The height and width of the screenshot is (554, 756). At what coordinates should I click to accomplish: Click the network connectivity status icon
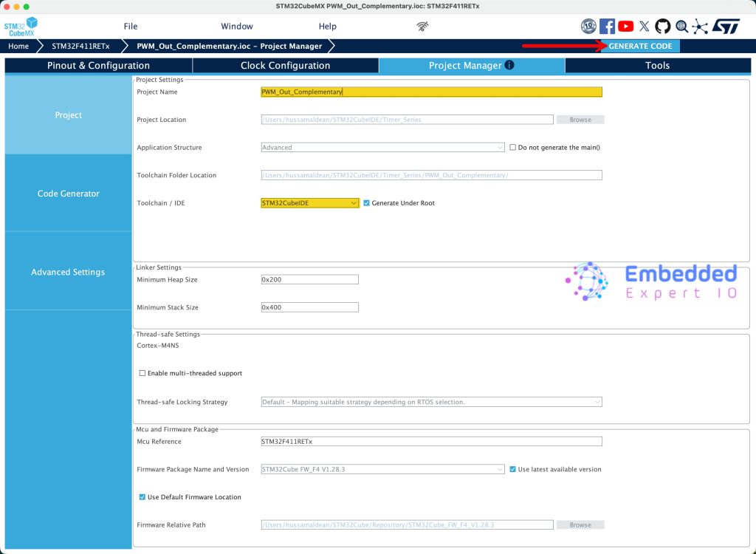[422, 27]
